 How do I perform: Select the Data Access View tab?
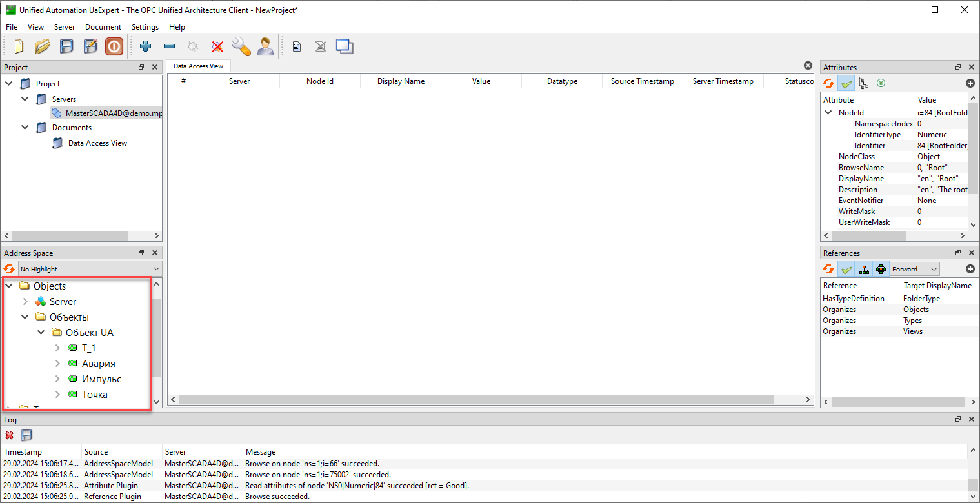[x=198, y=66]
